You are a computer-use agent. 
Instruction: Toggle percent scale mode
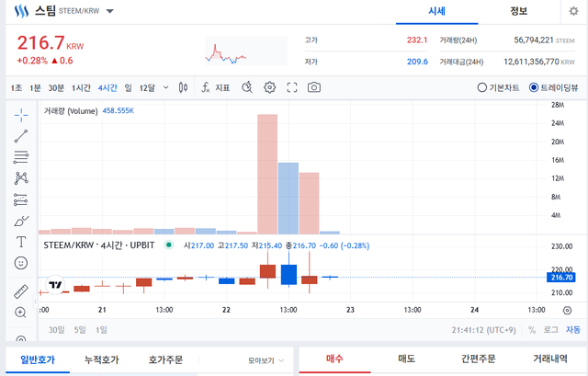(x=532, y=330)
